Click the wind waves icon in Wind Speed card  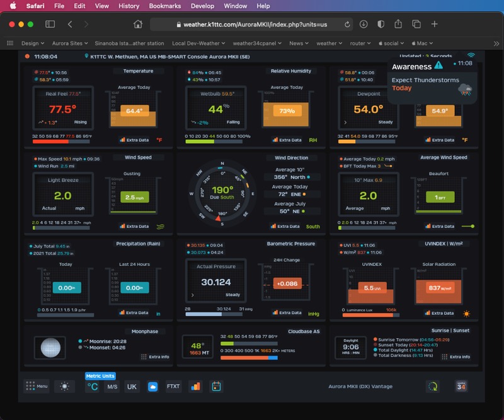tap(160, 227)
